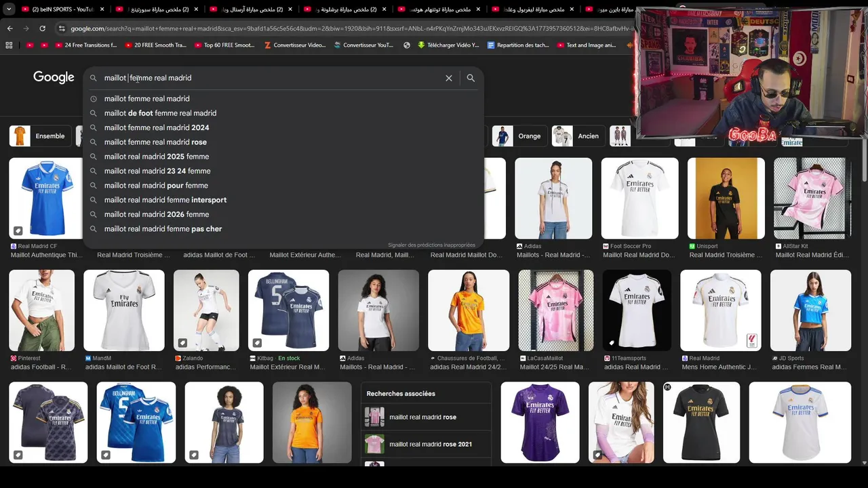
Task: Open the Unisport black jersey image on yellow background
Action: (x=726, y=198)
